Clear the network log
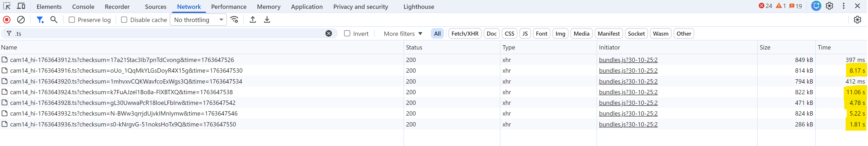The height and width of the screenshot is (146, 868). [21, 20]
